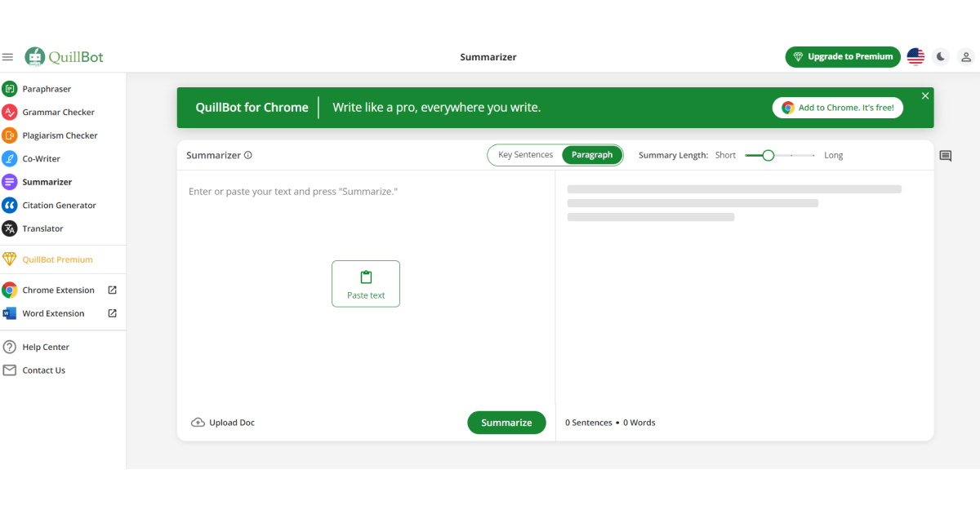
Task: Click the Upload Doc cloud icon
Action: pos(198,423)
